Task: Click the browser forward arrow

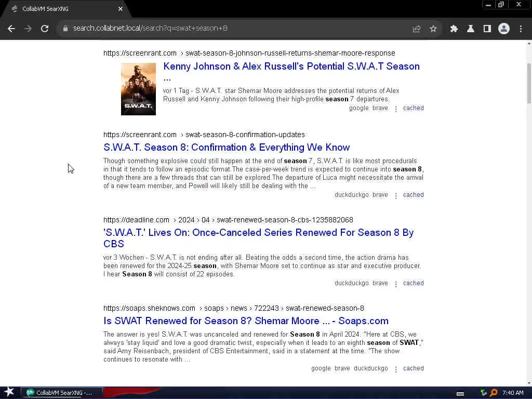Action: tap(28, 29)
